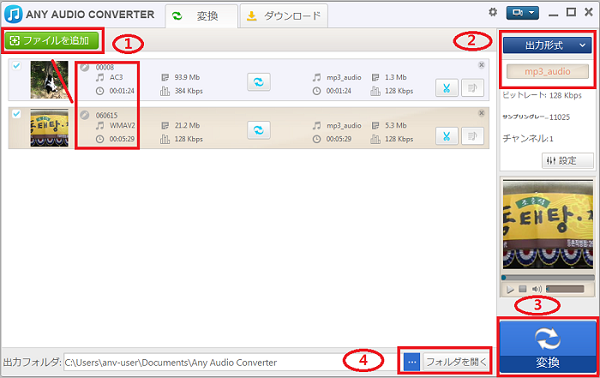
Task: Click the 1.3 Mb output size
Action: tap(396, 78)
